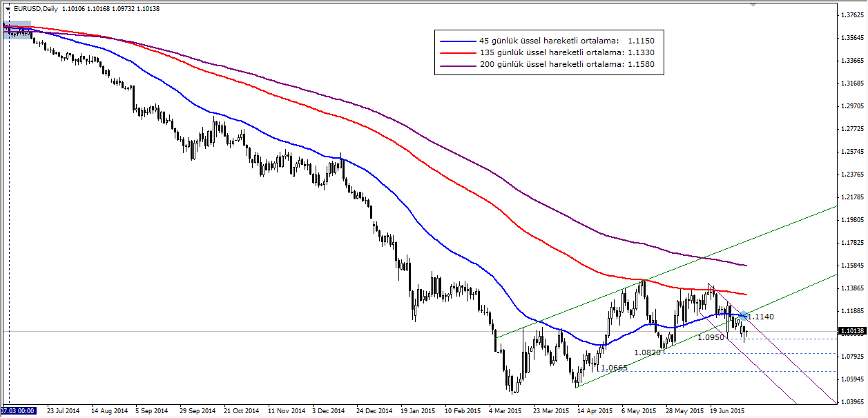Screen dimensions: 868x418
Task: Click the 19 Jun 2015 date label
Action: (726, 410)
